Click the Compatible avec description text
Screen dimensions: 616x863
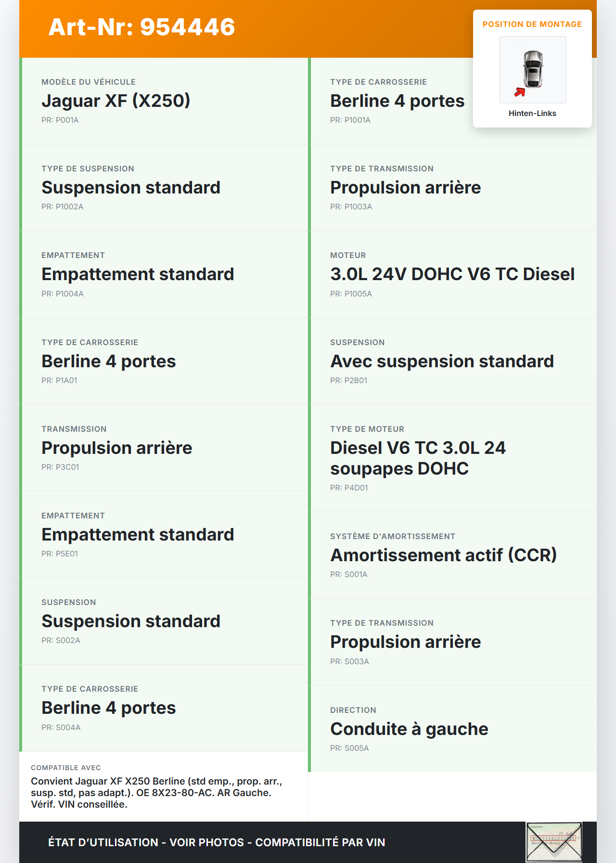point(156,792)
